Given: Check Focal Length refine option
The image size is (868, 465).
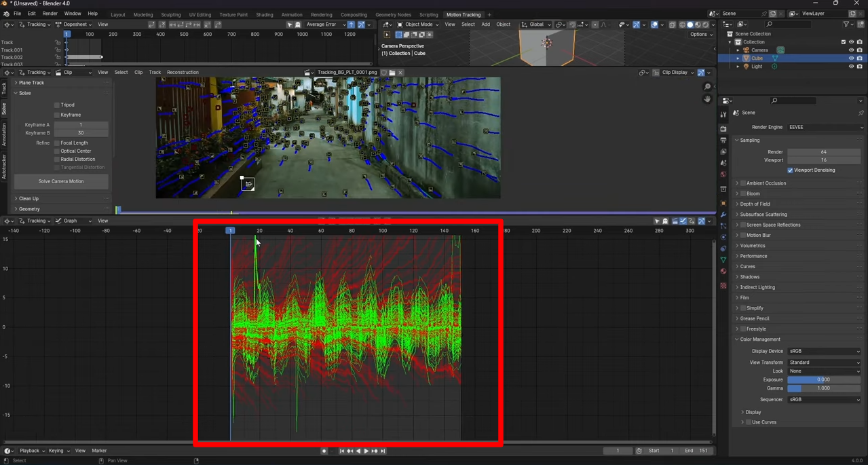Looking at the screenshot, I should click(x=57, y=143).
